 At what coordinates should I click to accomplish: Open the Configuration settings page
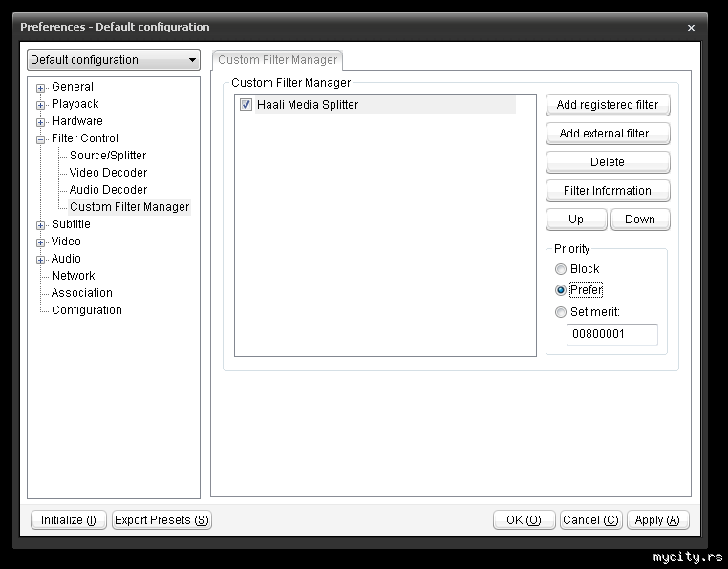point(87,310)
